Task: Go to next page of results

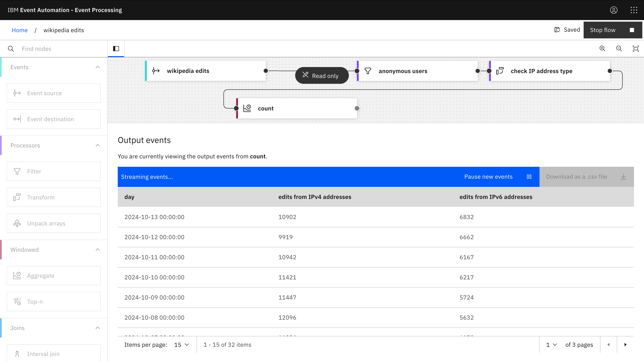Action: click(625, 345)
